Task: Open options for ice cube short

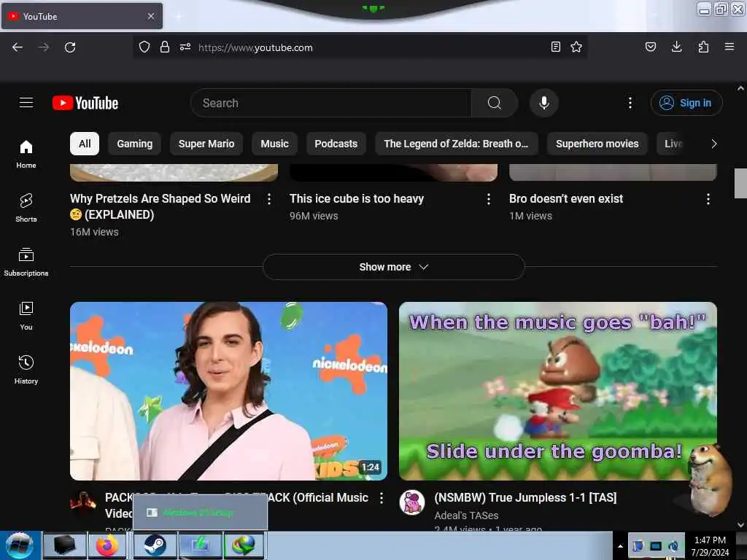Action: (488, 199)
